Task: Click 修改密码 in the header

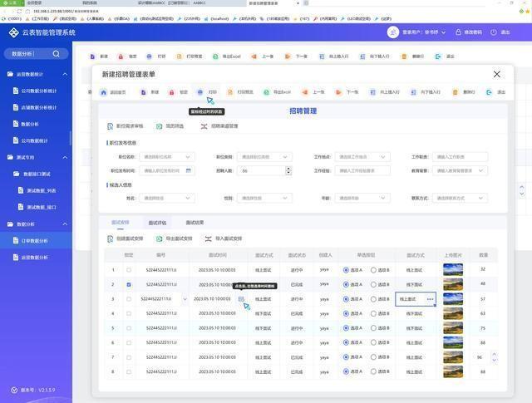Action: (x=473, y=32)
